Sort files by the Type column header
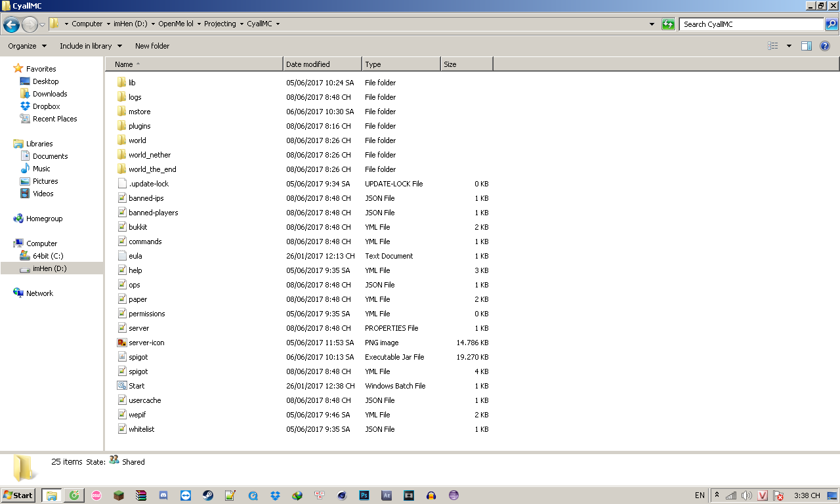 (x=402, y=64)
